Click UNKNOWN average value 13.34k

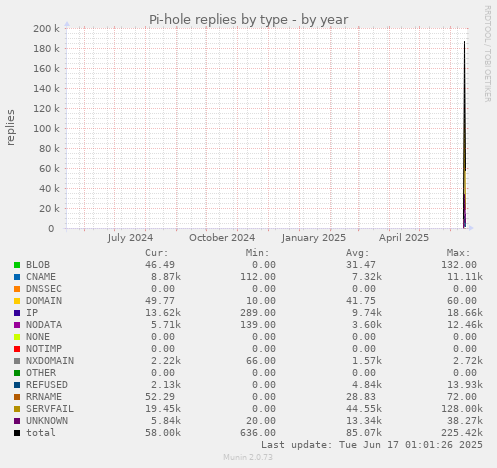(x=364, y=421)
